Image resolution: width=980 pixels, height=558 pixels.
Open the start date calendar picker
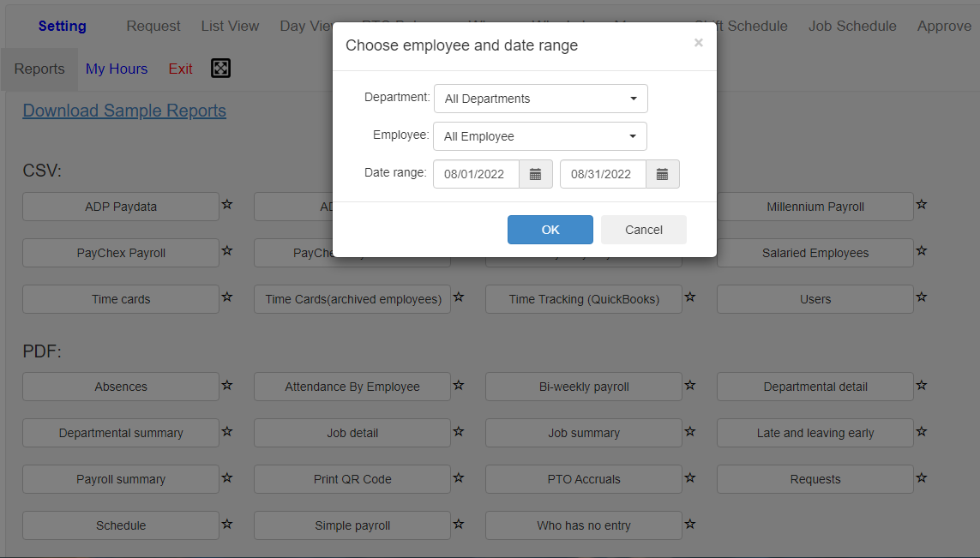coord(535,174)
